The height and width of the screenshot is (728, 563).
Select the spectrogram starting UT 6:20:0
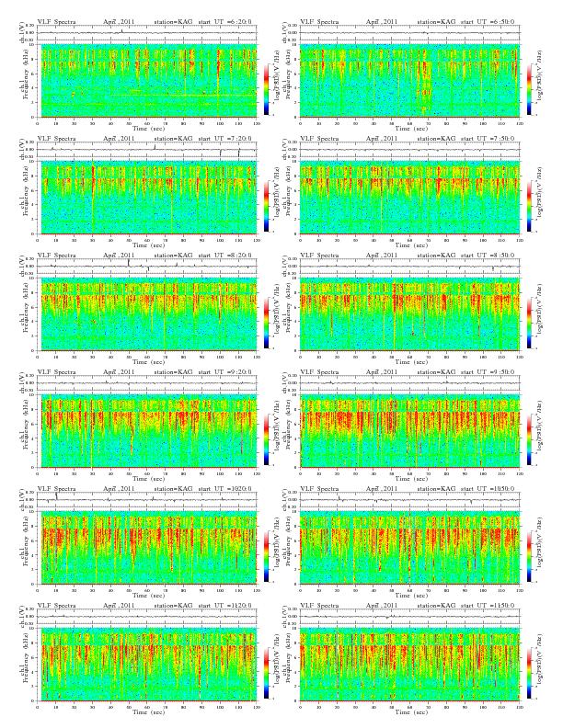[x=147, y=81]
